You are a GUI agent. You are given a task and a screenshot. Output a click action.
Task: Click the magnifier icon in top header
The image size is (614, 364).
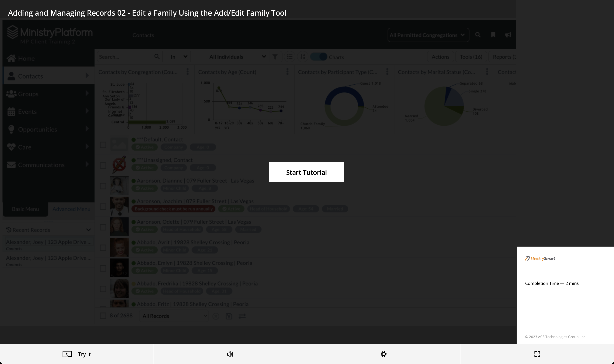pyautogui.click(x=478, y=35)
